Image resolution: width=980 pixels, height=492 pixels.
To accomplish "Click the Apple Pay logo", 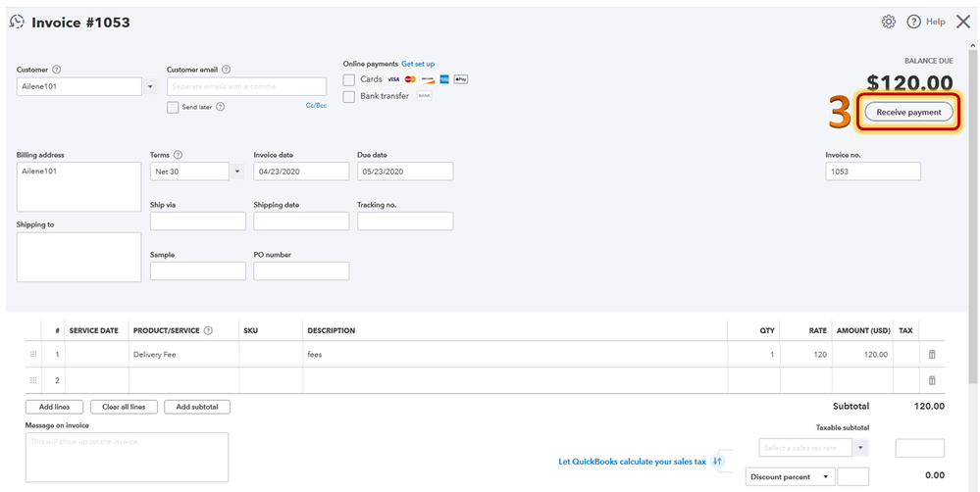I will (461, 79).
